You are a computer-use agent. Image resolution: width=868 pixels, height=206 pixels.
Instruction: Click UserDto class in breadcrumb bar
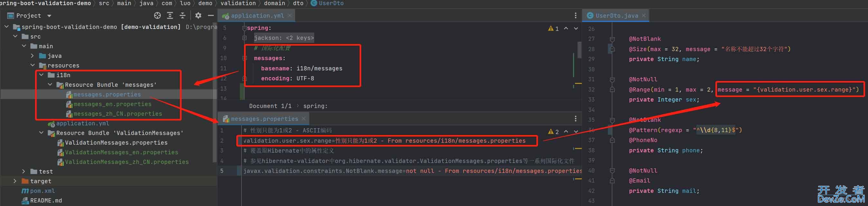[327, 3]
